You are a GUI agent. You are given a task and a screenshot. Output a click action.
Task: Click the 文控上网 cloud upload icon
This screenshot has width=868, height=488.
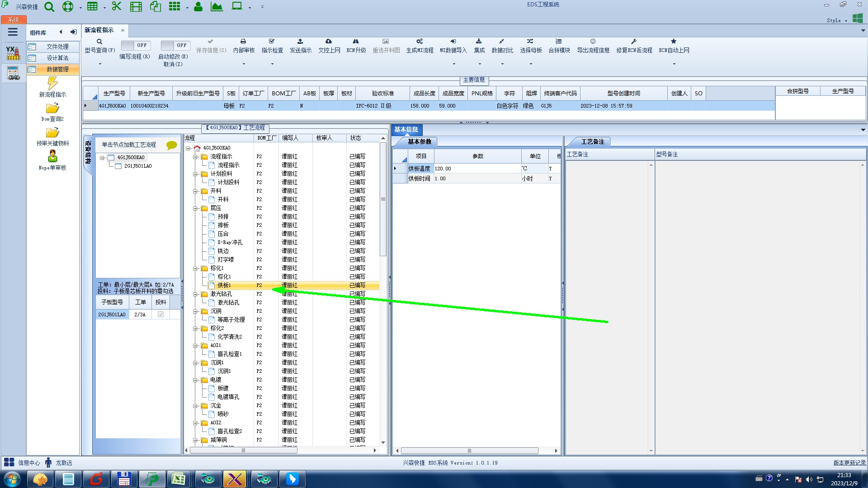tap(329, 42)
